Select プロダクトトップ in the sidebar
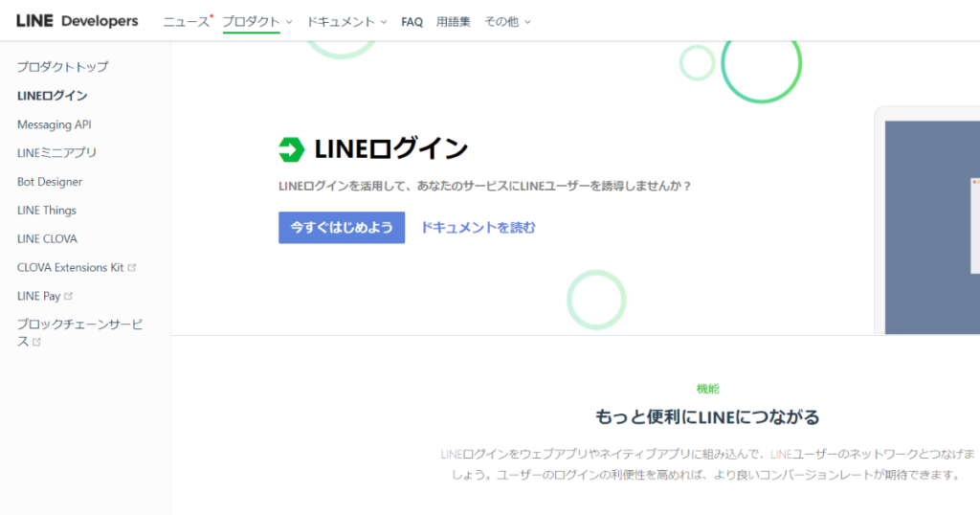Screen dimensions: 980x515 [x=62, y=67]
